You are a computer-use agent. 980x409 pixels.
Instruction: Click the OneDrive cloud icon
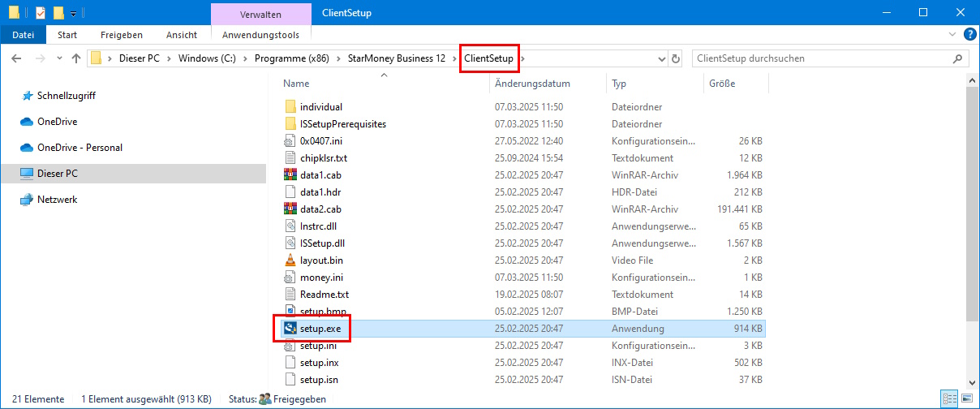[27, 122]
